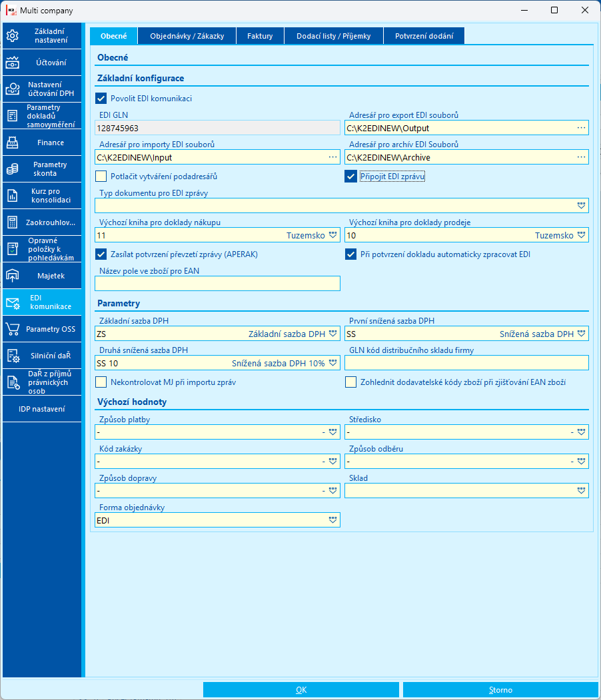601x700 pixels.
Task: Switch to the Faktury tab
Action: pyautogui.click(x=260, y=36)
